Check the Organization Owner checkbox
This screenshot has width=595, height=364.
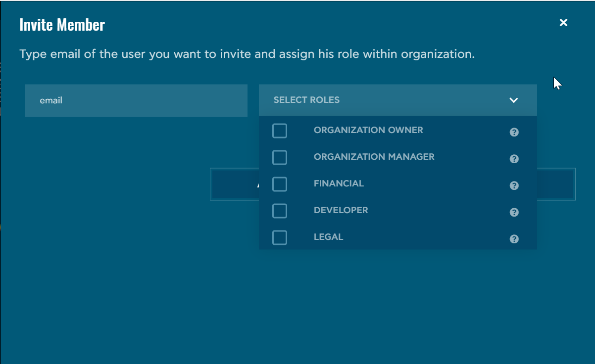click(280, 131)
